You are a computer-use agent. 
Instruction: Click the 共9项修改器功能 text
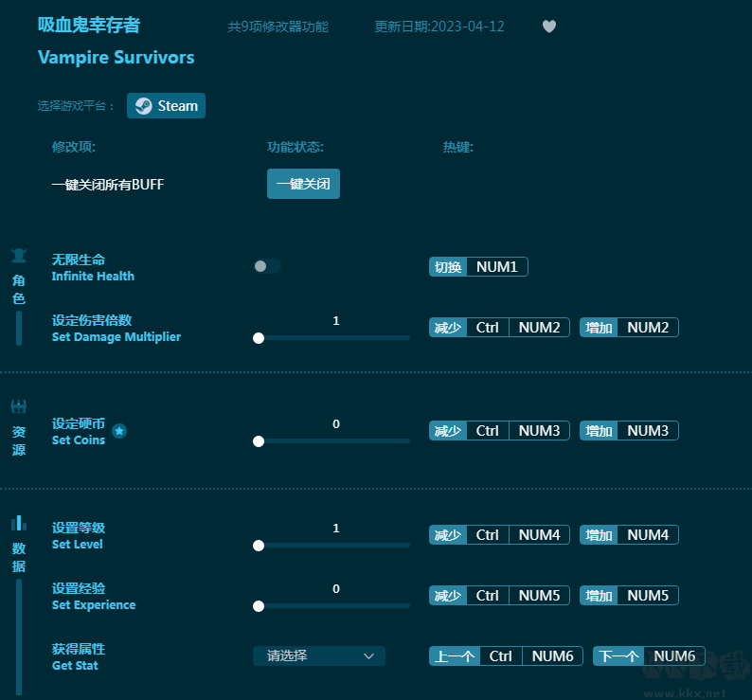[x=278, y=27]
